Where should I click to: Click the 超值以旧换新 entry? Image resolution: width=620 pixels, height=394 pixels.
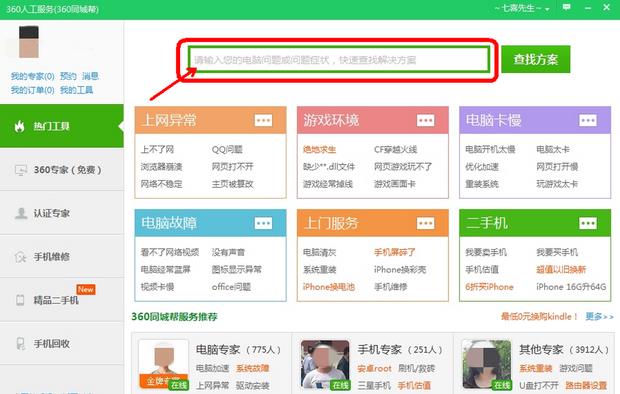coord(561,269)
